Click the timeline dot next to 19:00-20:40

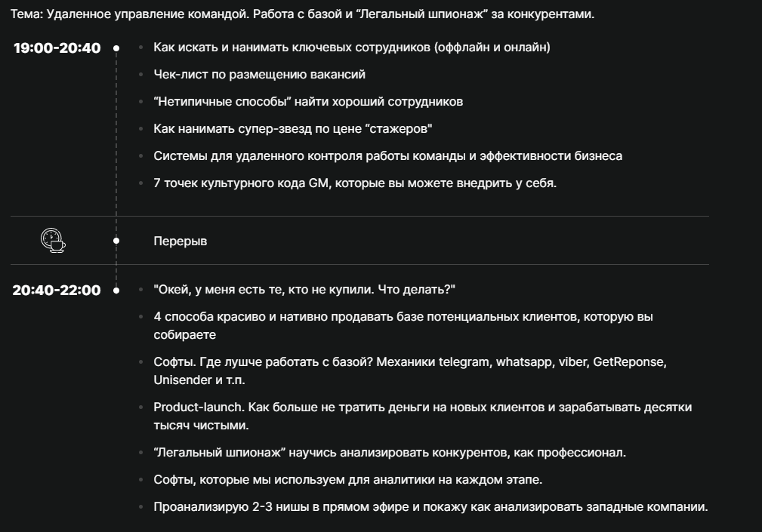pyautogui.click(x=116, y=48)
